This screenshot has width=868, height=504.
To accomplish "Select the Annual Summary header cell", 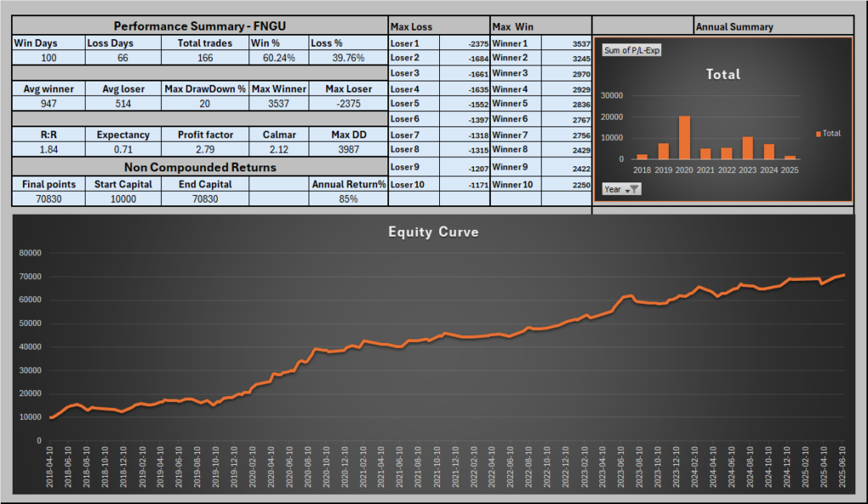I will [x=773, y=26].
